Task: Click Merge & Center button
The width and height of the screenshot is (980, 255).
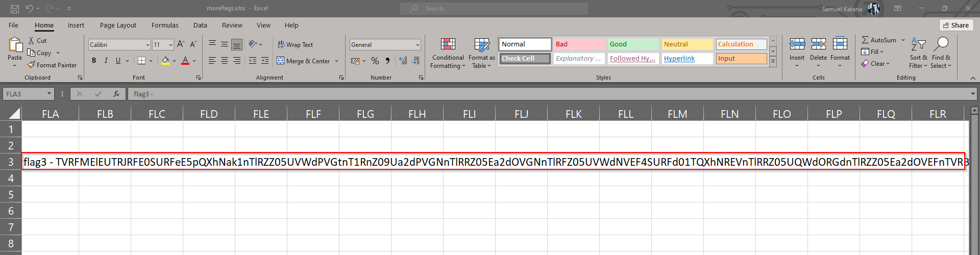Action: (304, 61)
